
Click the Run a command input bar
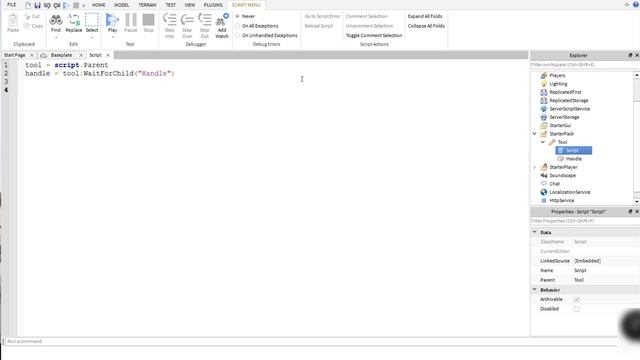pos(310,341)
